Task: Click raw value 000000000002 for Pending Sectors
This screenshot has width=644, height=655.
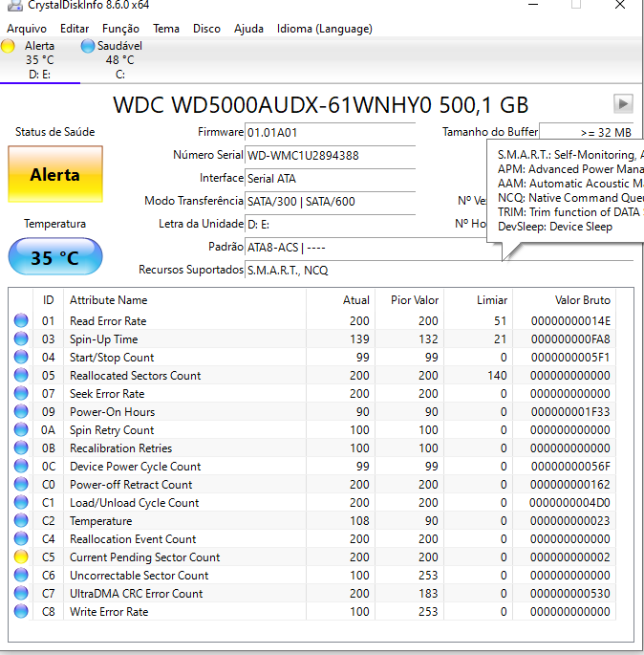Action: point(570,557)
